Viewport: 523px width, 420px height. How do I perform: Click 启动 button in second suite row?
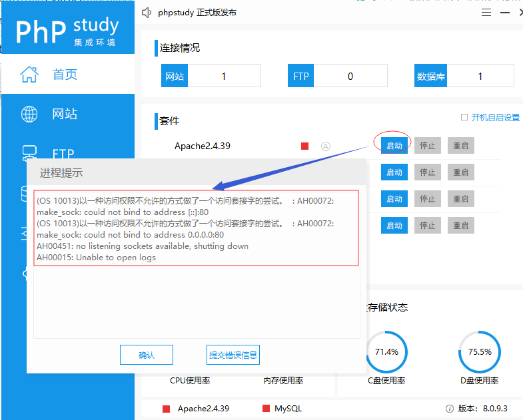(394, 172)
